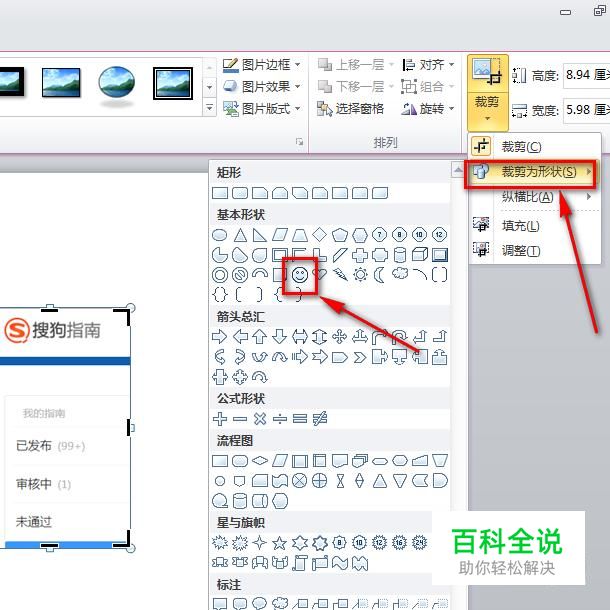
Task: Choose the cube shape
Action: 420,255
